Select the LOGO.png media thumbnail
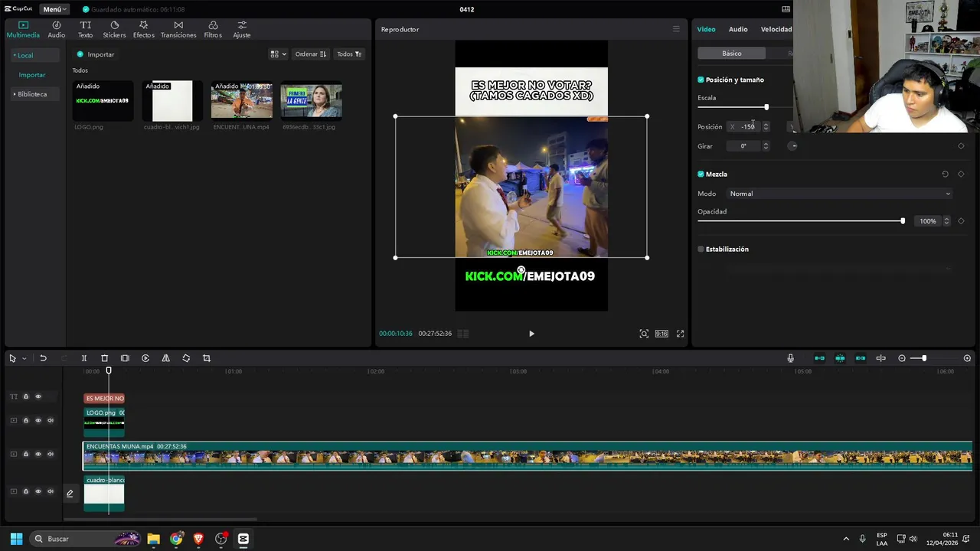980x551 pixels. pos(103,101)
